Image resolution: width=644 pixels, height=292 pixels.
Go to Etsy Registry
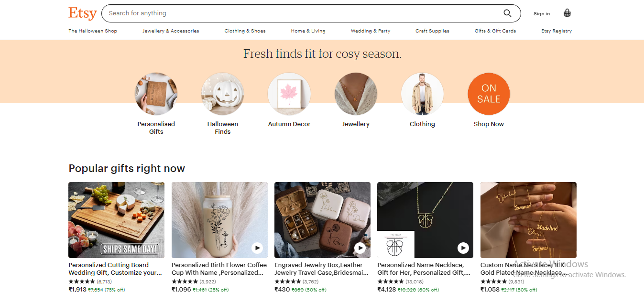557,31
